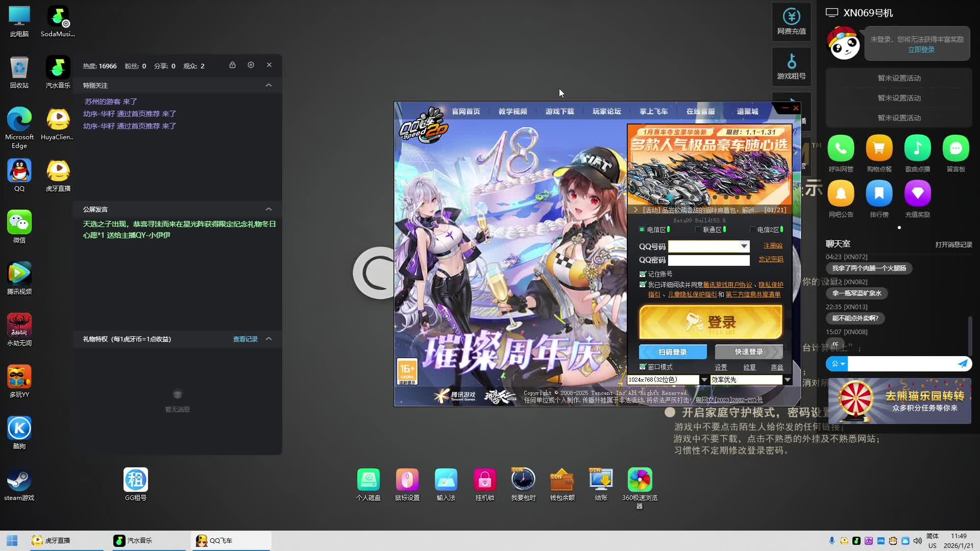Open 玩家论坛 tab in launcher
Screen dimensions: 980x551
(606, 111)
